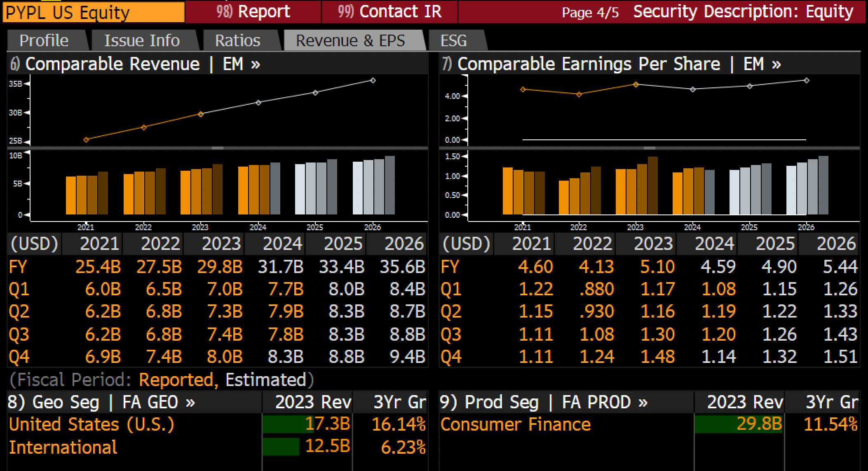Select the International geo segment row
Image resolution: width=868 pixels, height=471 pixels.
pyautogui.click(x=218, y=447)
